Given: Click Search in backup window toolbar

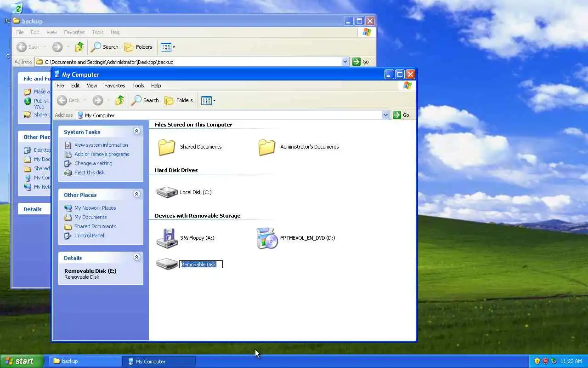Looking at the screenshot, I should [x=105, y=47].
